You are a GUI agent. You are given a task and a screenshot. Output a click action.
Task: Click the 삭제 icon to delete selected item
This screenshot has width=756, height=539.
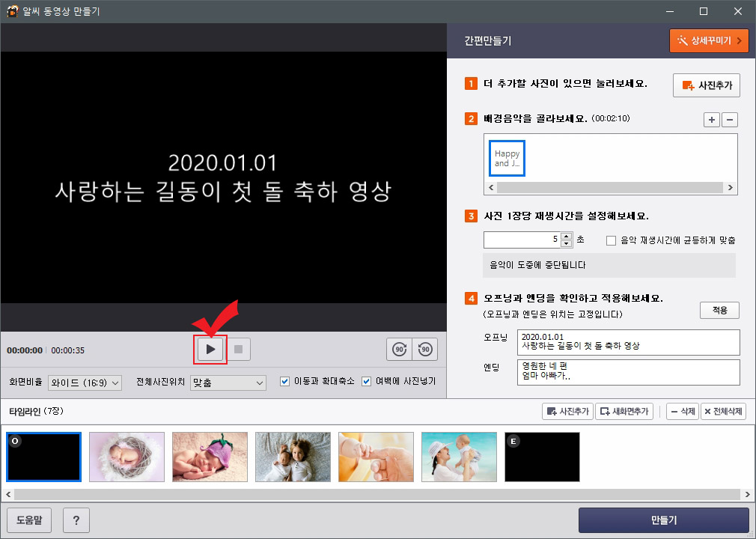[682, 411]
